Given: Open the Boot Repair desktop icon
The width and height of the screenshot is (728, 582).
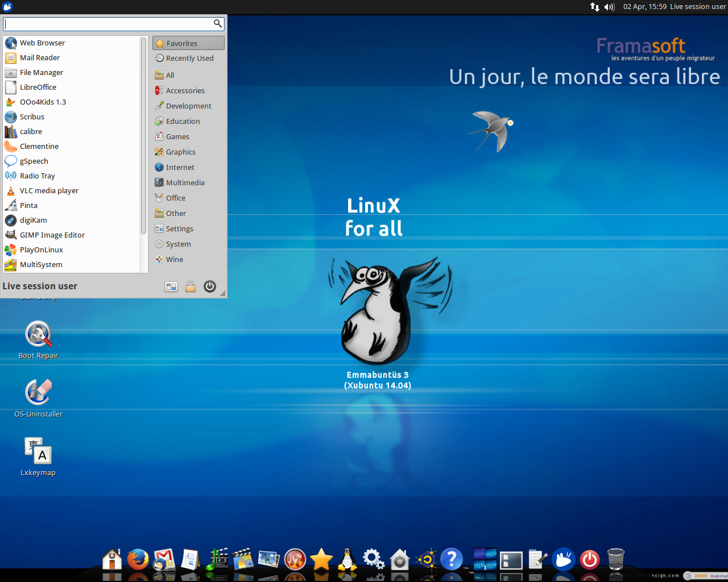Looking at the screenshot, I should [x=38, y=340].
